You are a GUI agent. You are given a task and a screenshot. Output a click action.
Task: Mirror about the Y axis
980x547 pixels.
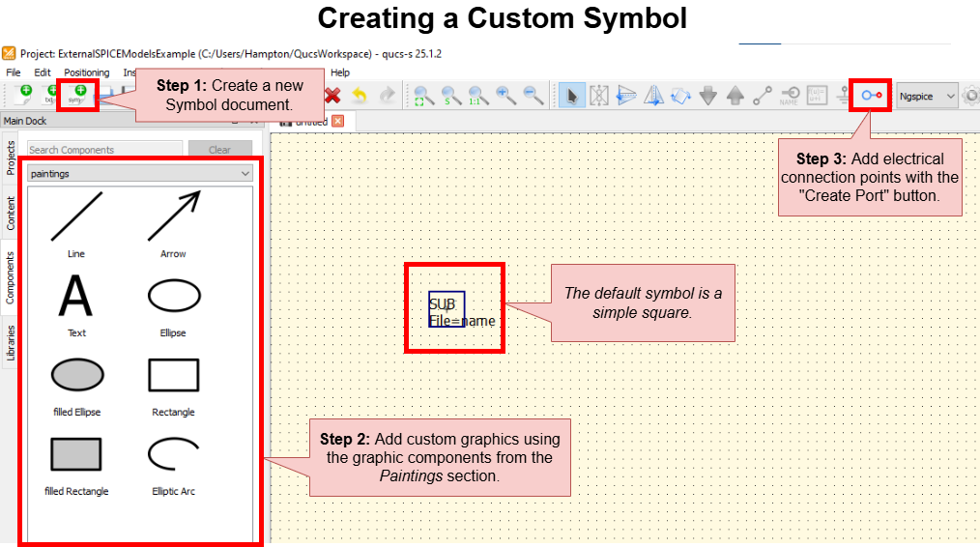click(x=653, y=96)
